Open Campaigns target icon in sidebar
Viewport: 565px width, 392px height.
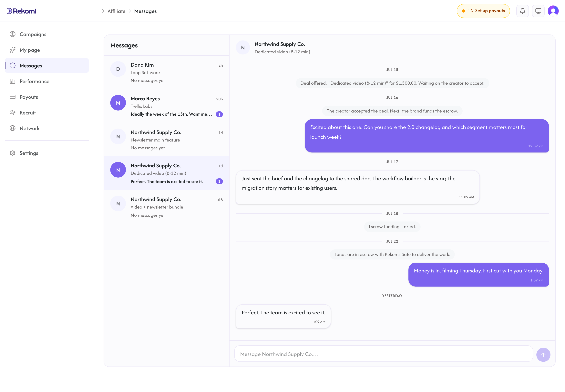[13, 34]
